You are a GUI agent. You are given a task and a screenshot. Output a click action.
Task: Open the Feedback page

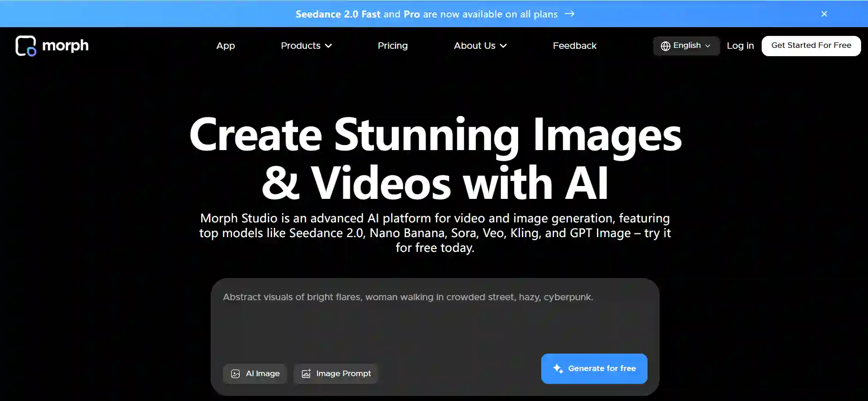(x=574, y=46)
